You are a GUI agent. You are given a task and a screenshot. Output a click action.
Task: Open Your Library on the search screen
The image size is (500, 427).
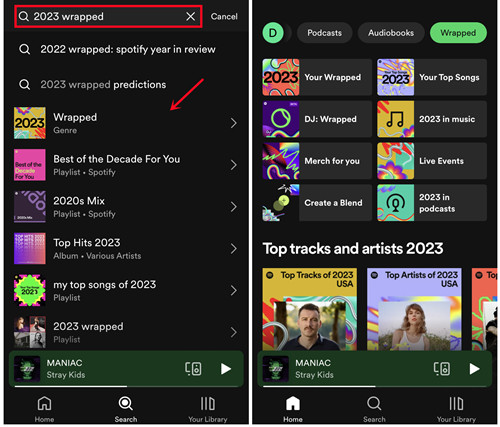208,409
